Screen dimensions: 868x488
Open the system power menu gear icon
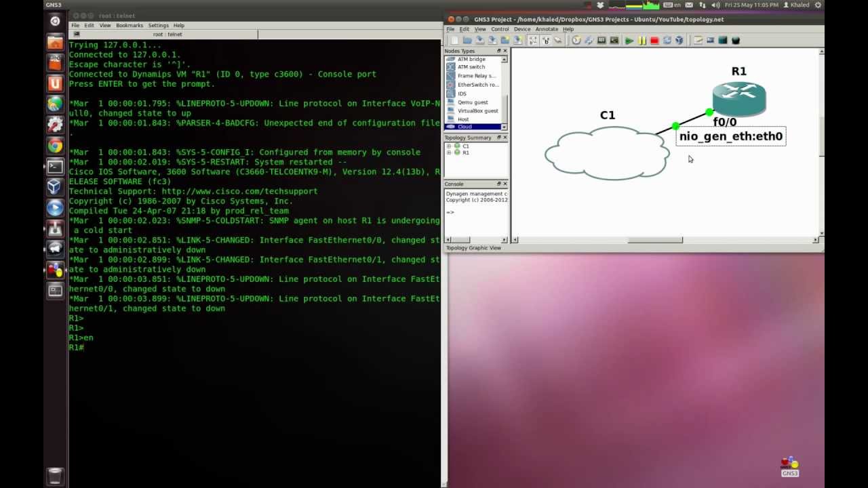(818, 5)
